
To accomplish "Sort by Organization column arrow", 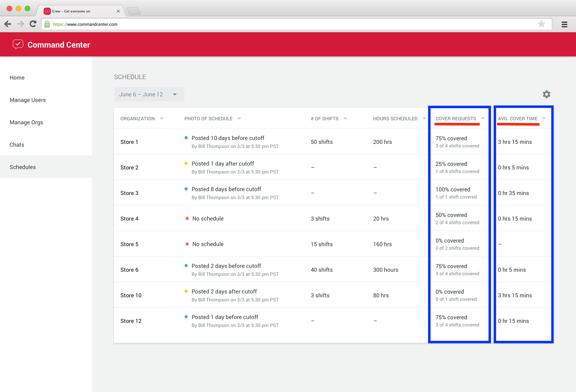I will (162, 118).
